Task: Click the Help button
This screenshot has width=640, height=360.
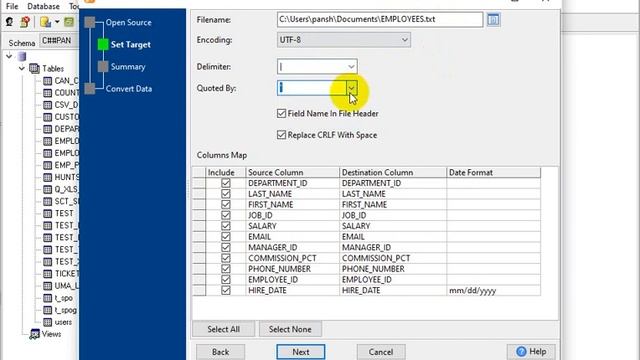Action: click(531, 351)
